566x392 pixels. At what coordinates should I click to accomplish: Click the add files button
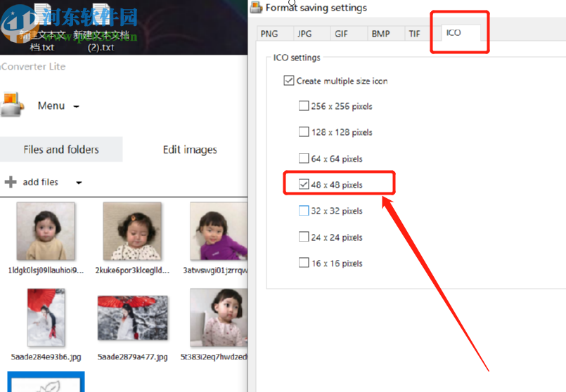[x=40, y=182]
